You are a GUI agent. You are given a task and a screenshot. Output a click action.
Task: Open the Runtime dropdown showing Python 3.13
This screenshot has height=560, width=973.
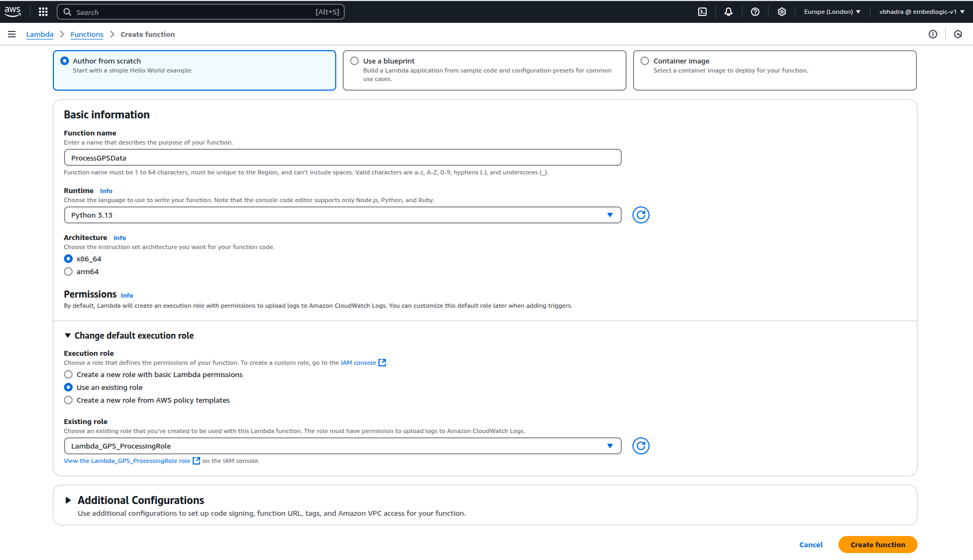[x=342, y=215]
